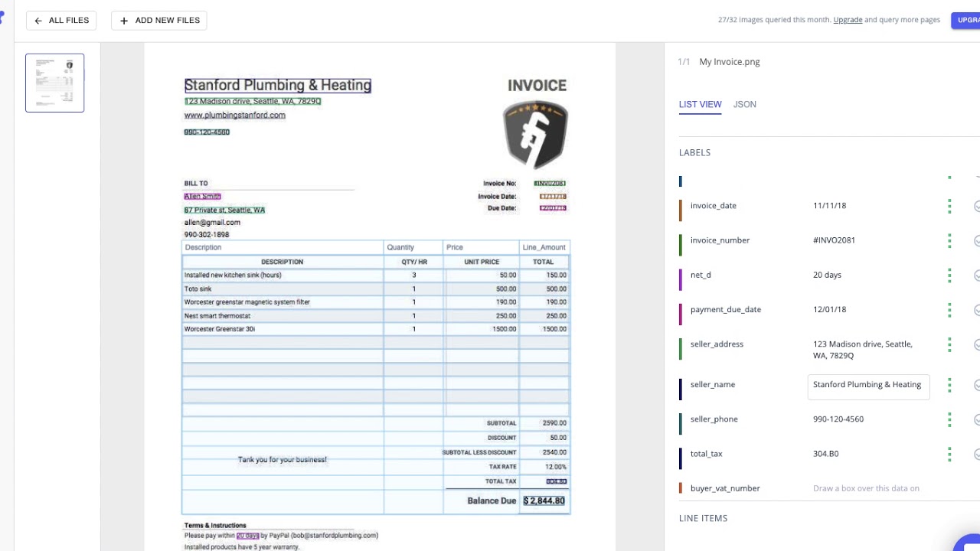The height and width of the screenshot is (551, 980).
Task: Select the highlighted seller address on invoice
Action: [x=253, y=101]
